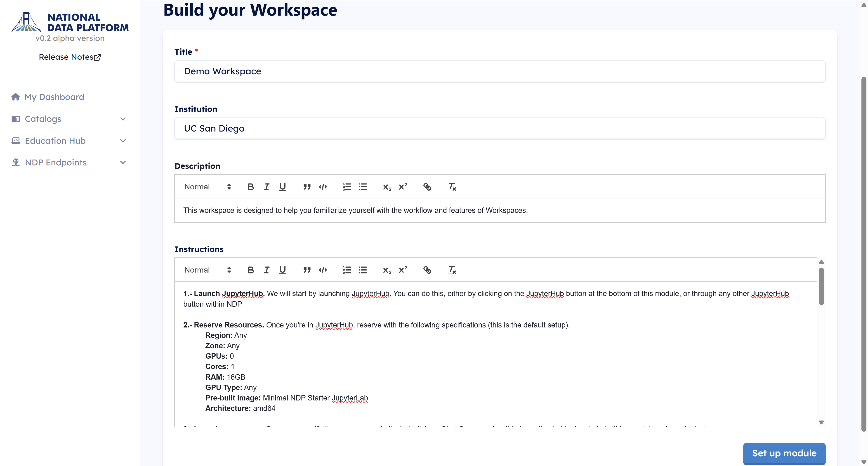Insert blockquote in Description toolbar
Screen dimensions: 868x466
[307, 187]
